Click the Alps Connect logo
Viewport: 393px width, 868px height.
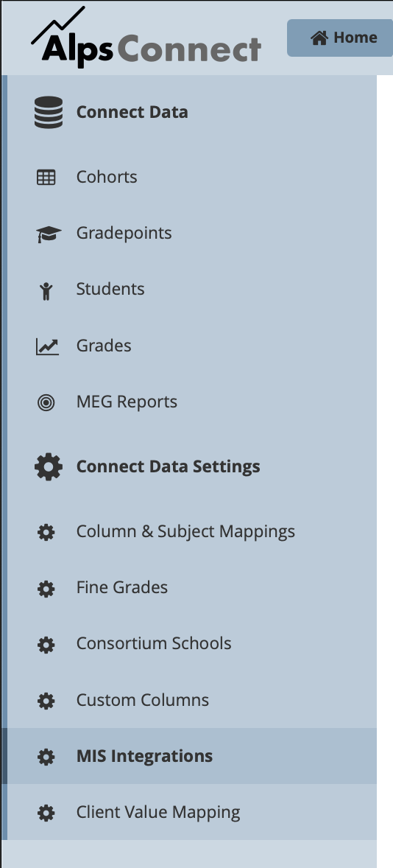[146, 38]
